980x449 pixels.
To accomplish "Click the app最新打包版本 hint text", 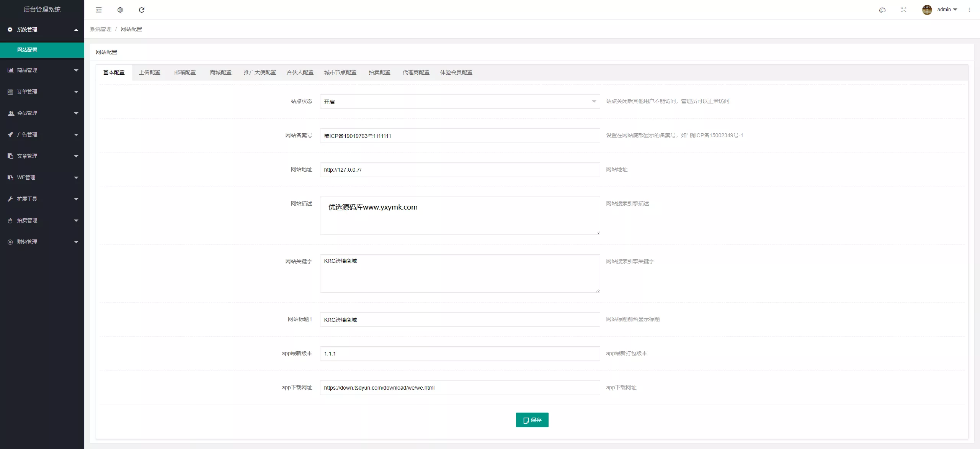I will tap(626, 353).
